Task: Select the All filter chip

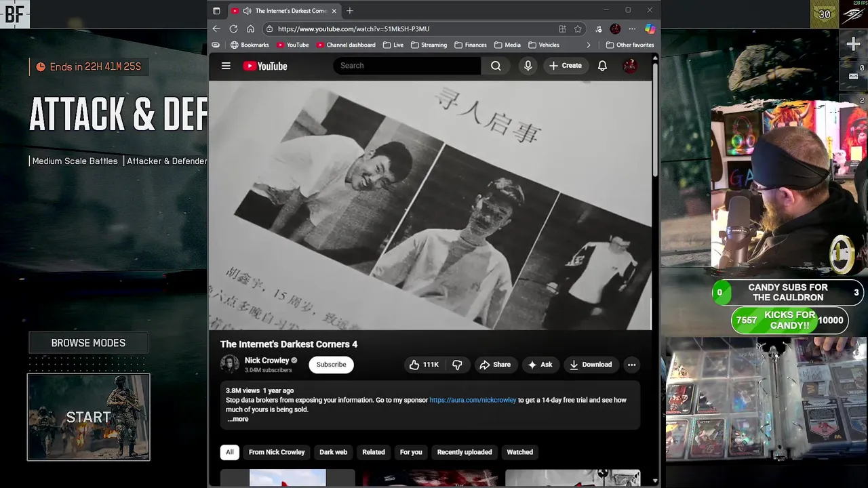Action: click(x=229, y=452)
